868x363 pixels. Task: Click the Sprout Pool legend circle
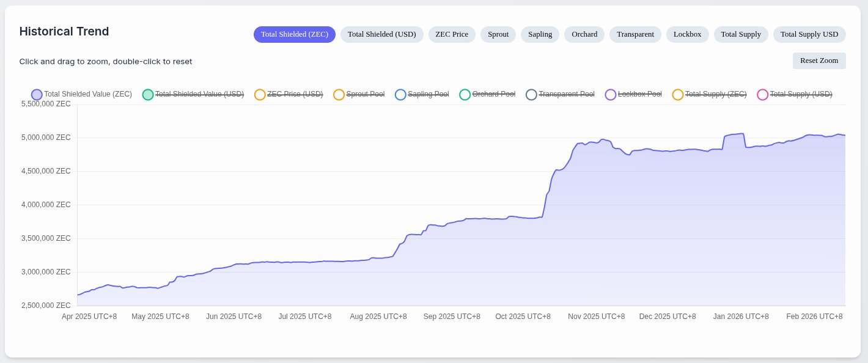tap(339, 95)
